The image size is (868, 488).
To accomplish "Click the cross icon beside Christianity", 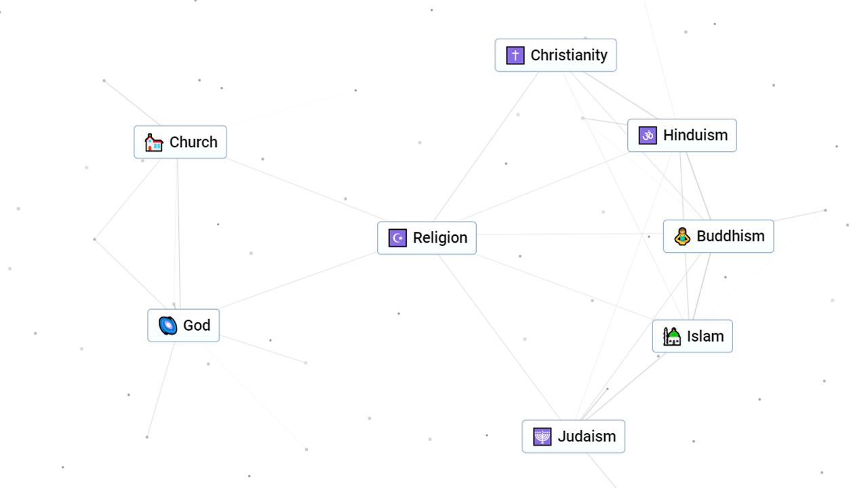I will [x=515, y=55].
